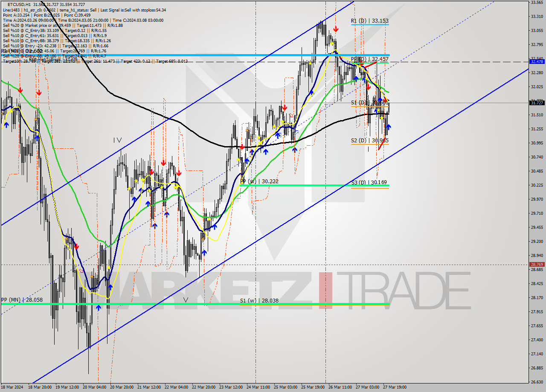Click the 32.795 price axis value
546x392 pixels.
point(537,44)
